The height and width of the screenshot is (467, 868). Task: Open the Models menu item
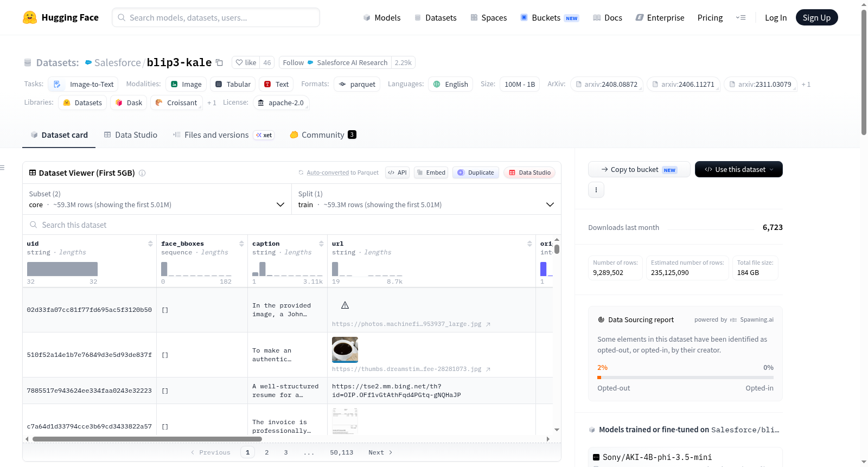382,18
